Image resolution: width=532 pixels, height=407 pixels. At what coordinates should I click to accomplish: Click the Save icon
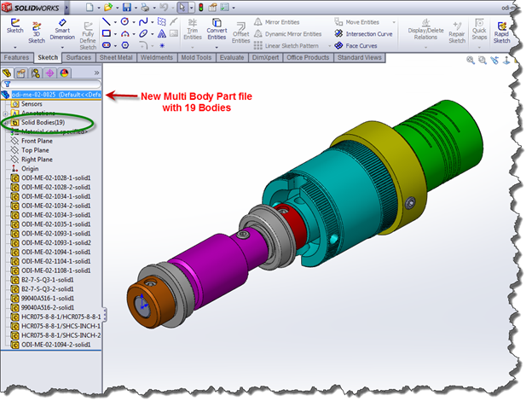click(127, 7)
